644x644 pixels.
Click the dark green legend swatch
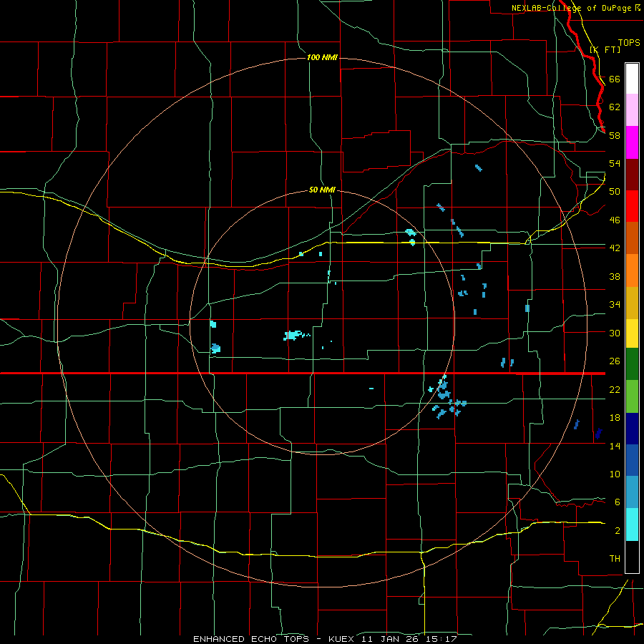(x=632, y=364)
